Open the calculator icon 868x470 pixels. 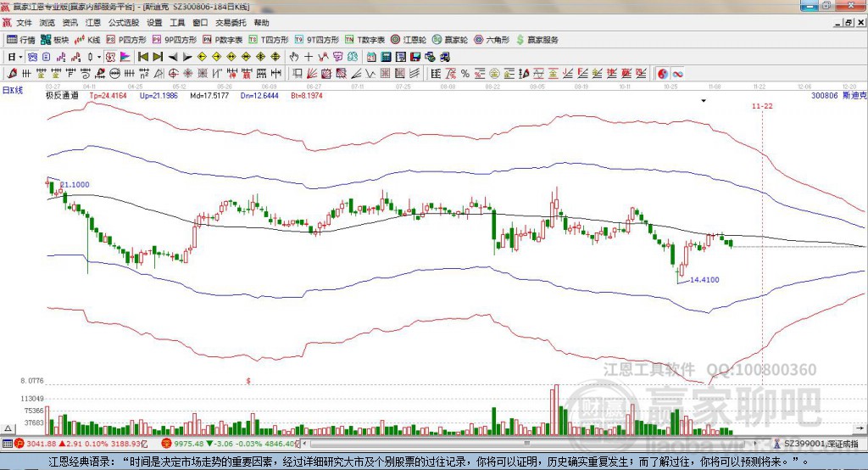click(387, 57)
